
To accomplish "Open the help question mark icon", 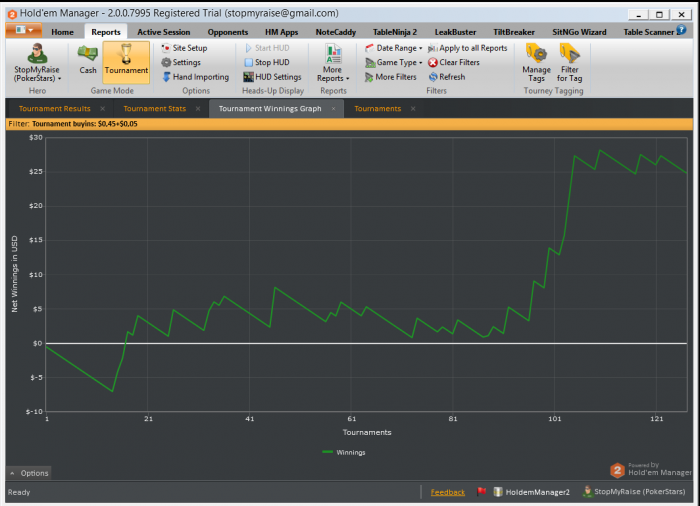I will click(x=681, y=30).
